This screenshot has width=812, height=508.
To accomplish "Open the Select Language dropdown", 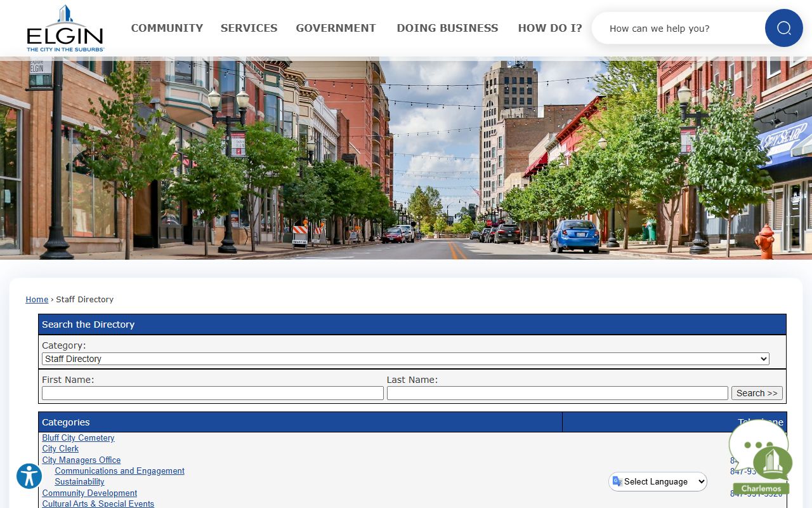I will [x=658, y=481].
